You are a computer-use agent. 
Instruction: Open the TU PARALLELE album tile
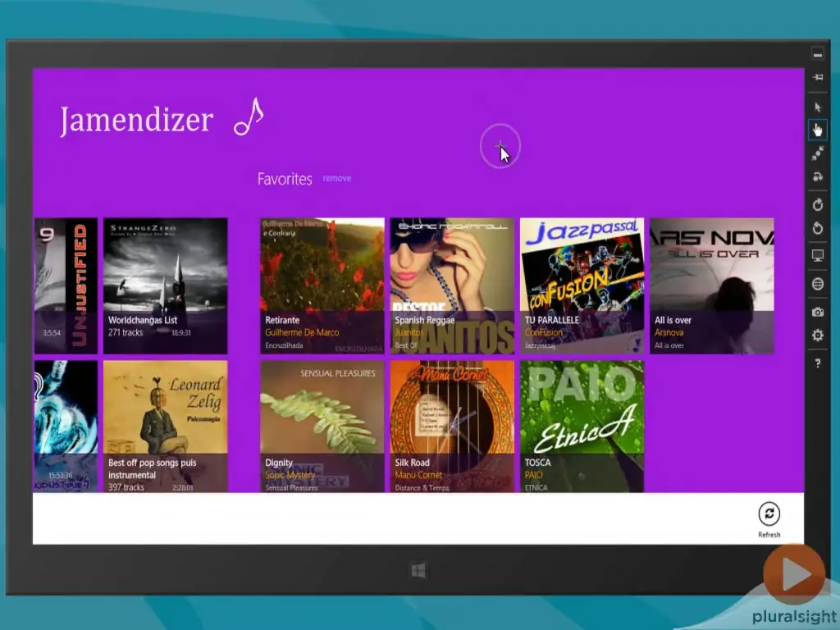pyautogui.click(x=582, y=285)
